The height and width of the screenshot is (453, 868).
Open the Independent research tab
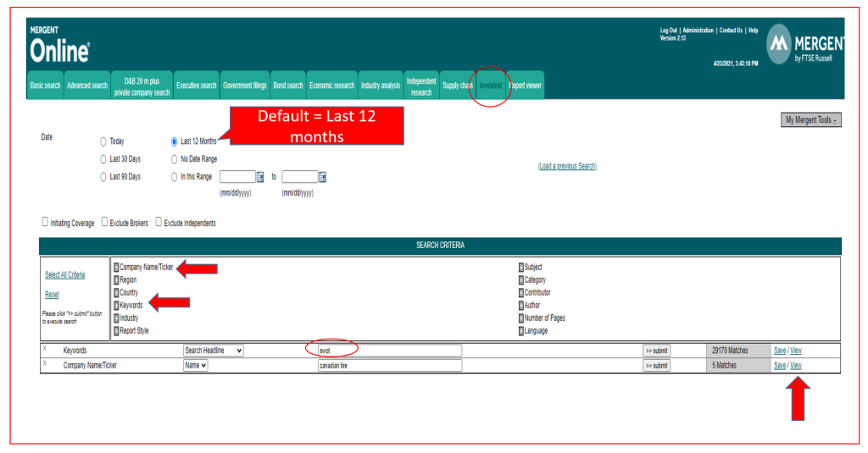(x=421, y=87)
